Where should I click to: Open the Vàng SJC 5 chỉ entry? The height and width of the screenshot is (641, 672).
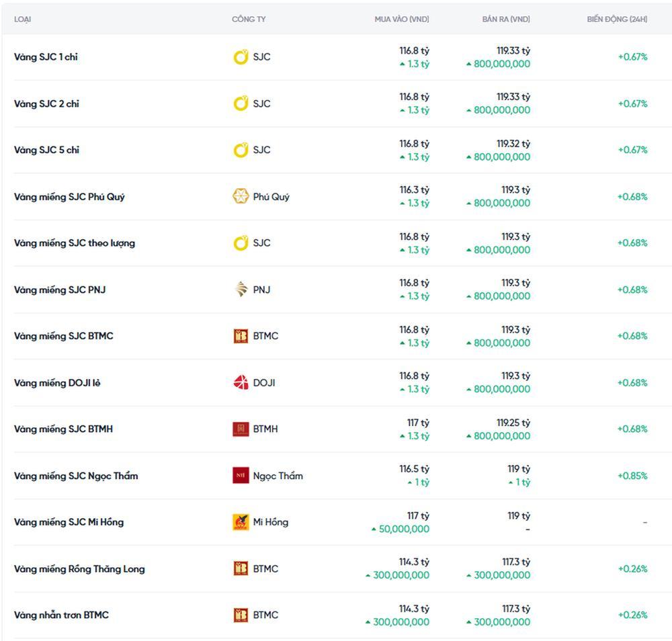[x=46, y=150]
